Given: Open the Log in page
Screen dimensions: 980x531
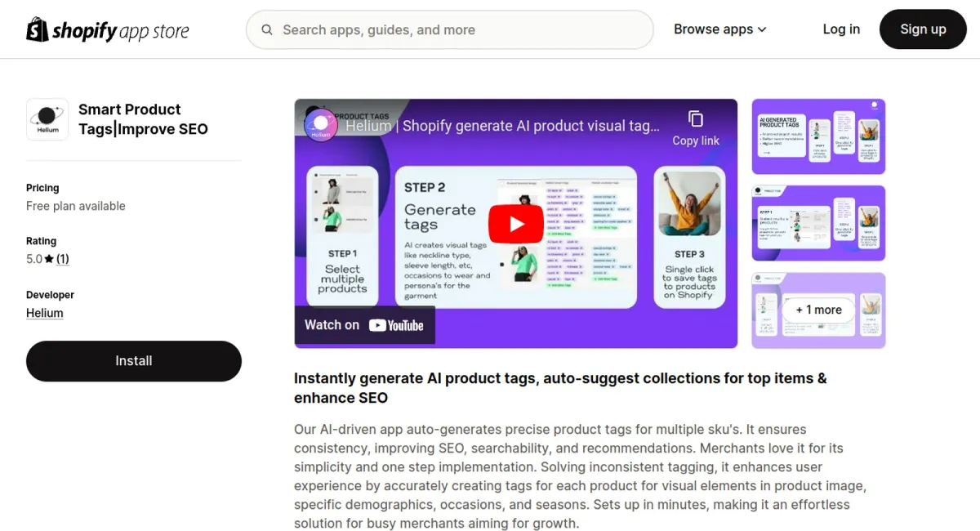Looking at the screenshot, I should (841, 29).
